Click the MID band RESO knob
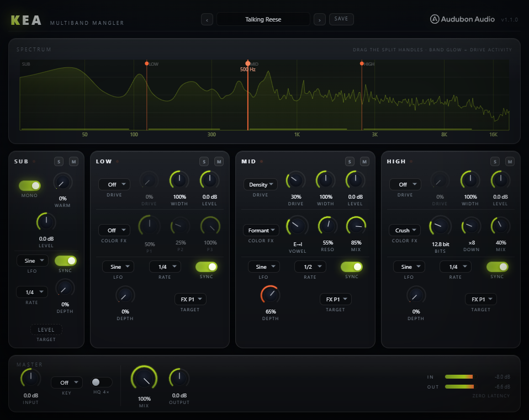The height and width of the screenshot is (420, 529). click(x=327, y=226)
